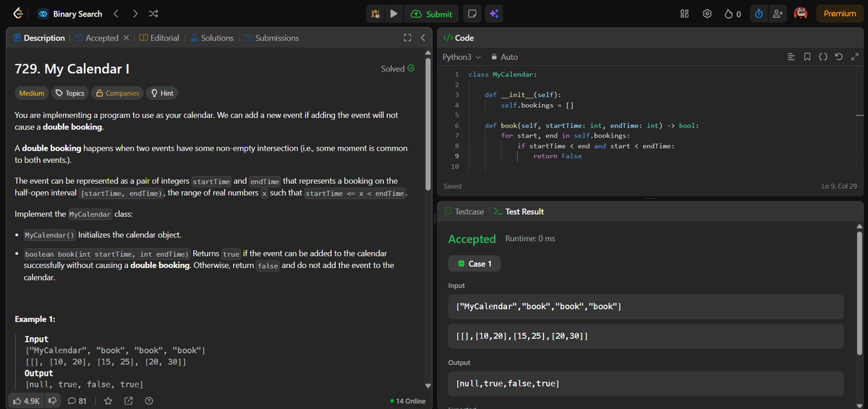Reset code with the undo arrow icon
Screen dimensions: 868x409
coord(841,56)
